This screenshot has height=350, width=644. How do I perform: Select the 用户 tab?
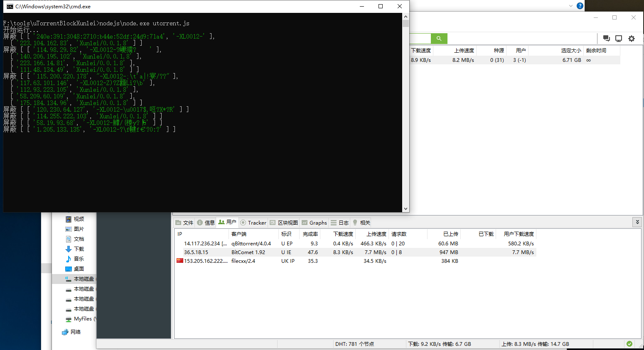click(x=227, y=222)
